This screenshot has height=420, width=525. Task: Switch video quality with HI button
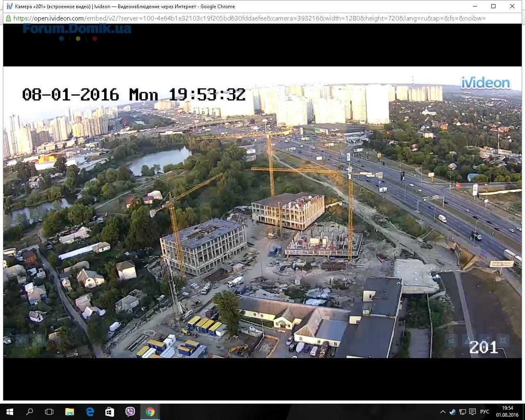pyautogui.click(x=451, y=340)
